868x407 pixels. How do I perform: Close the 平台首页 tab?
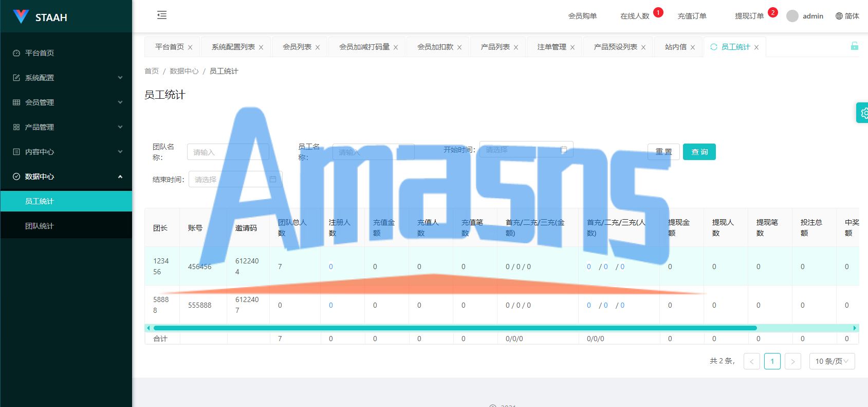coord(190,47)
